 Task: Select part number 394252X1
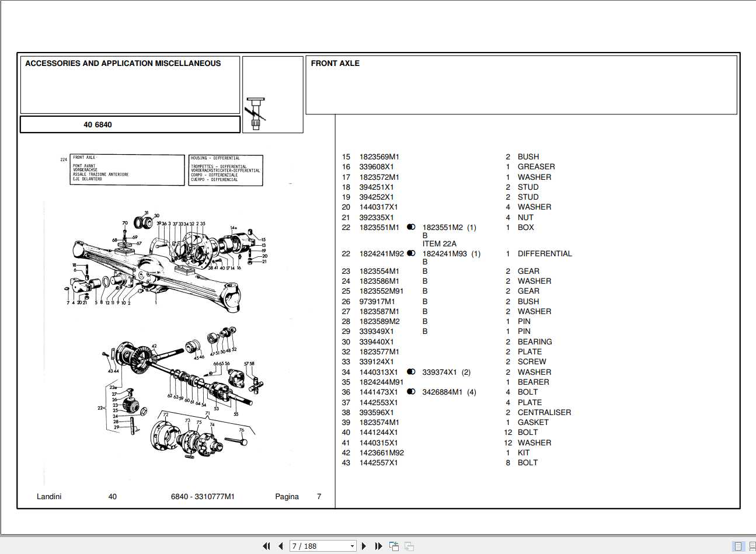click(x=377, y=197)
